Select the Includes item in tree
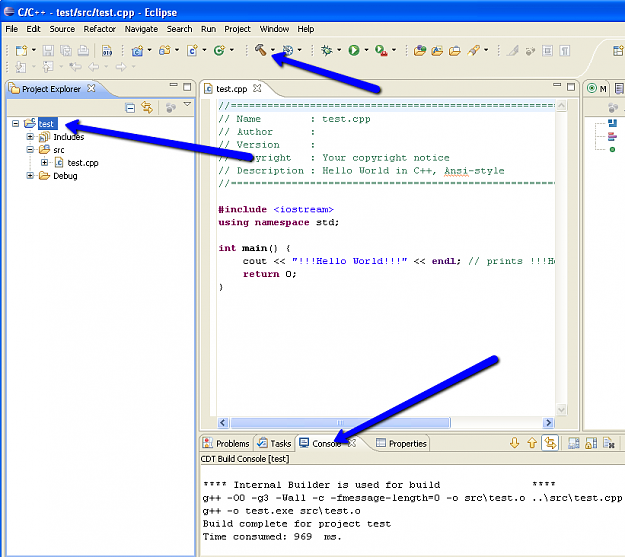Screen dimensions: 625x557 [x=69, y=137]
